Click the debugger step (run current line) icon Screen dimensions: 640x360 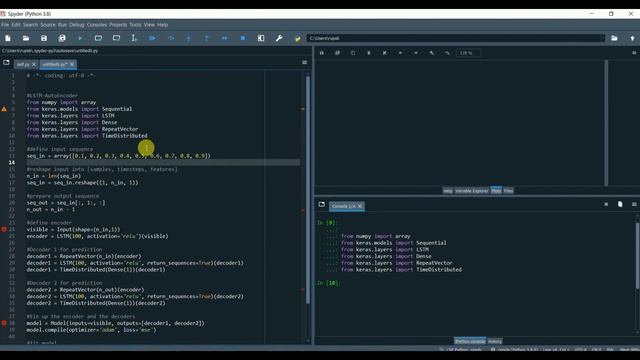coord(171,38)
